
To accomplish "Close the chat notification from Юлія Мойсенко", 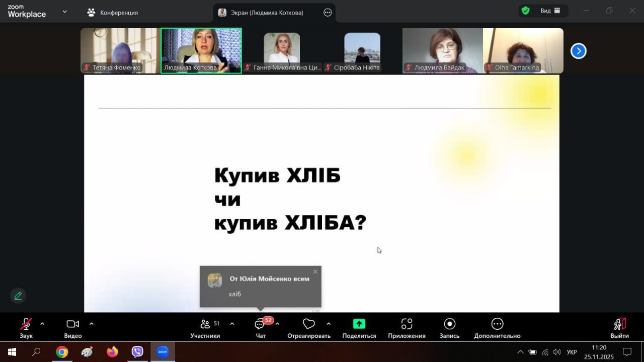I will click(315, 271).
